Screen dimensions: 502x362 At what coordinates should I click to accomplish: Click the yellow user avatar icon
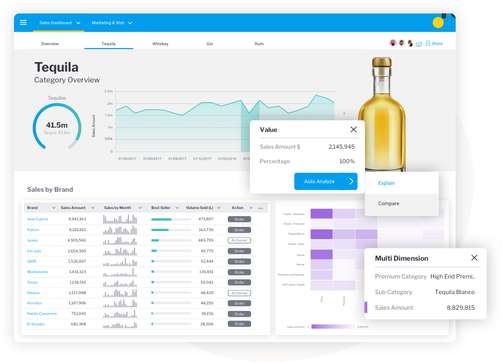point(438,22)
